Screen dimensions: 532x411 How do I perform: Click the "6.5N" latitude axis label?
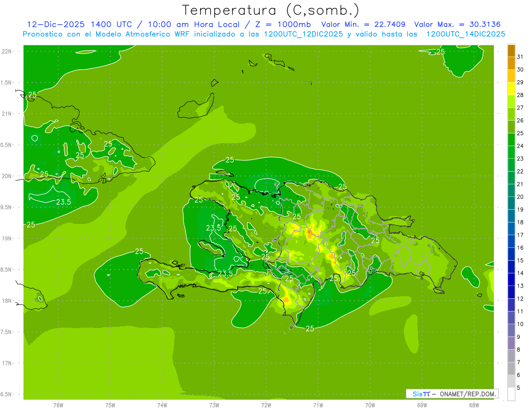[6, 394]
